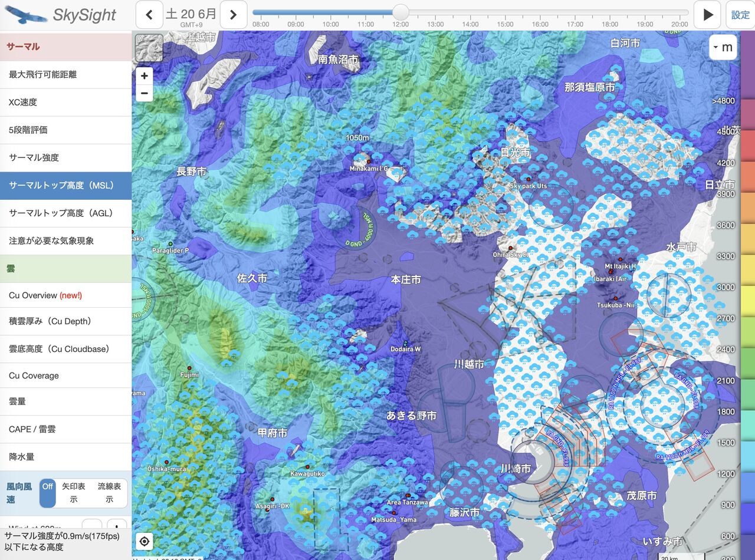Click the 長野市 city label
This screenshot has height=560, width=755.
click(x=192, y=172)
